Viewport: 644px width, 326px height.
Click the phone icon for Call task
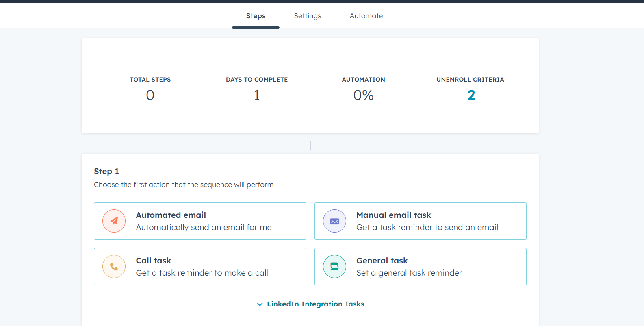coord(114,267)
